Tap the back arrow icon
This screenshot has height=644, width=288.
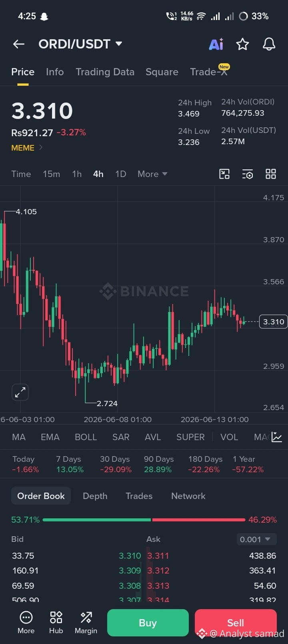(19, 44)
